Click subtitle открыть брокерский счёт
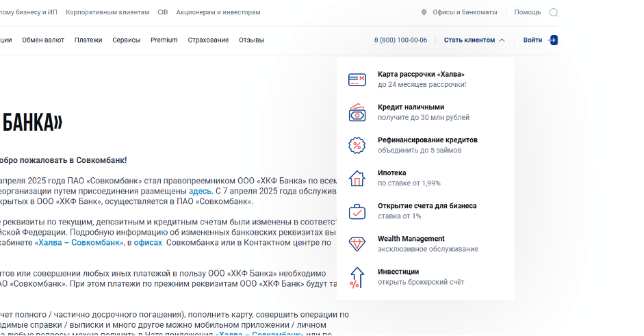Viewport: 644px width, 336px height. pos(421,282)
